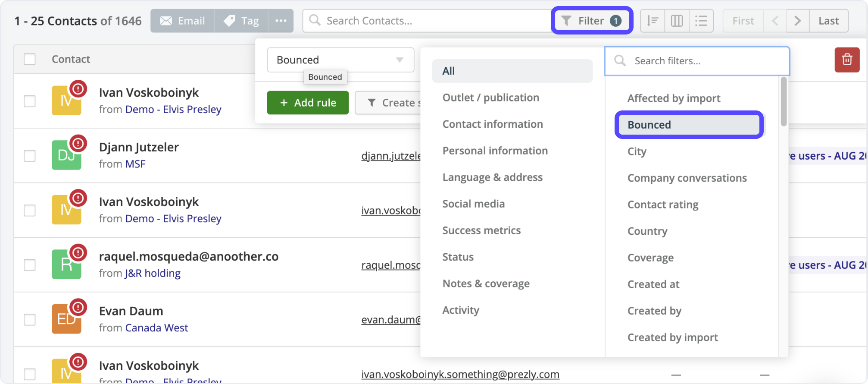Click the filter list scrollbar

(x=784, y=102)
